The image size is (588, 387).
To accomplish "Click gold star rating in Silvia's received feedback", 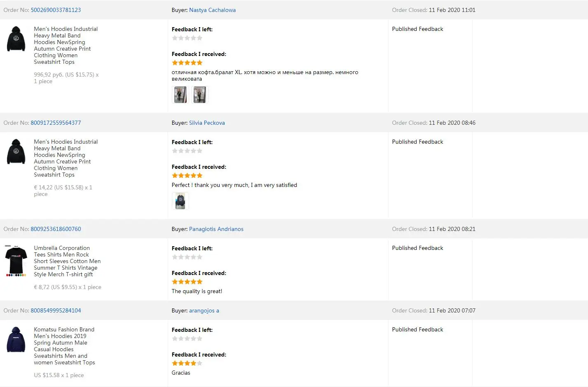I will tap(187, 175).
